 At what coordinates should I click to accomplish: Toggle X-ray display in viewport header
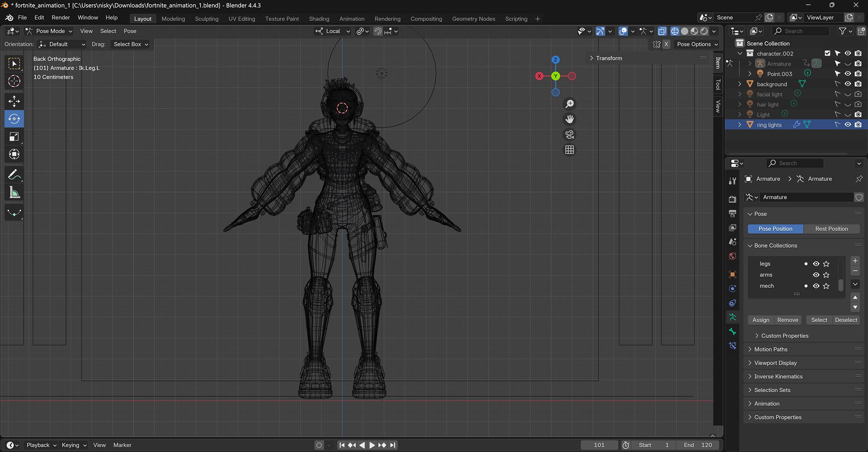(x=662, y=31)
